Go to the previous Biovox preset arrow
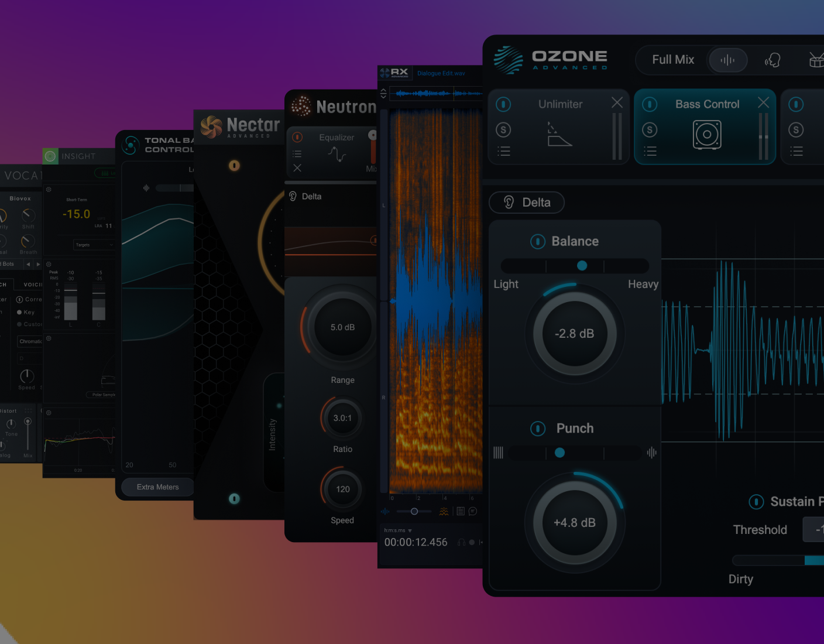Viewport: 824px width, 644px height. tap(28, 264)
